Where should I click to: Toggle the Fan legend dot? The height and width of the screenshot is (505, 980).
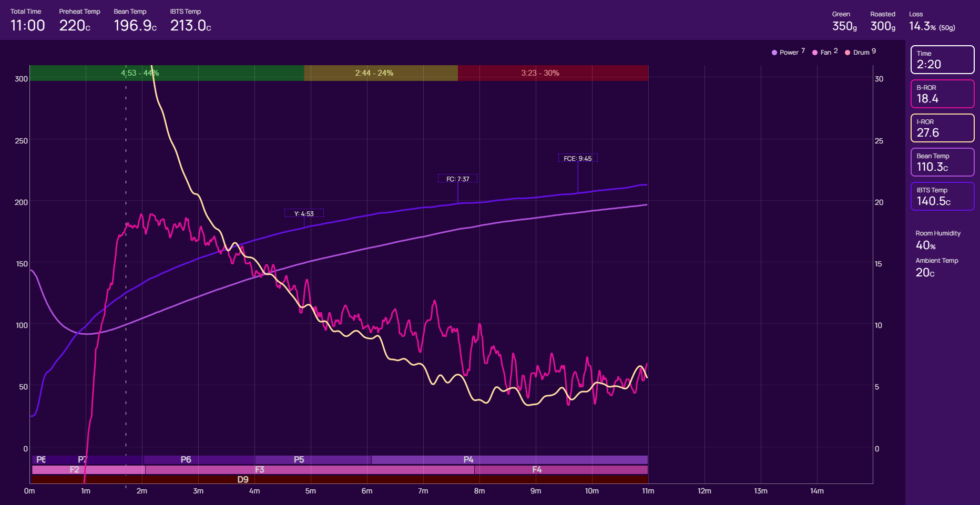coord(815,53)
